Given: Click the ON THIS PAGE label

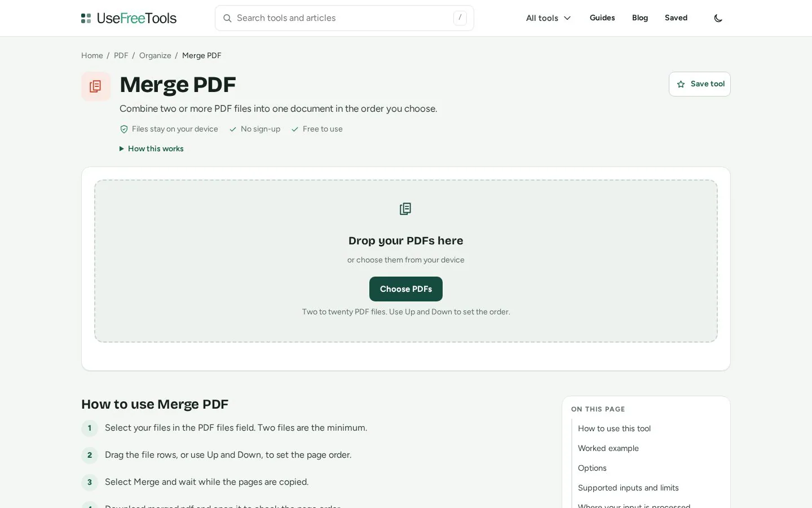Looking at the screenshot, I should (598, 409).
